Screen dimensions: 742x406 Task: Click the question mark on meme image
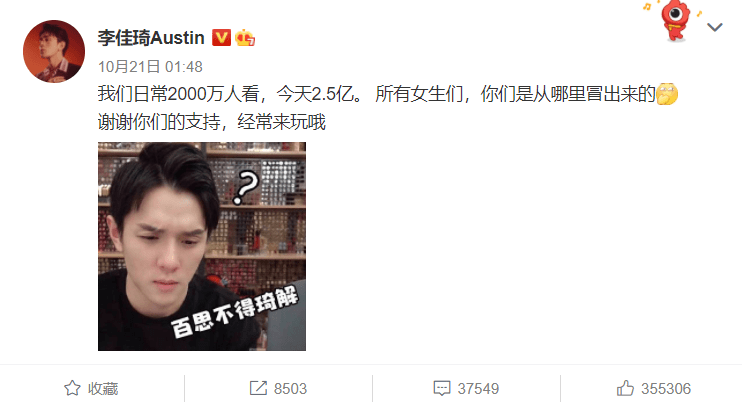point(246,187)
